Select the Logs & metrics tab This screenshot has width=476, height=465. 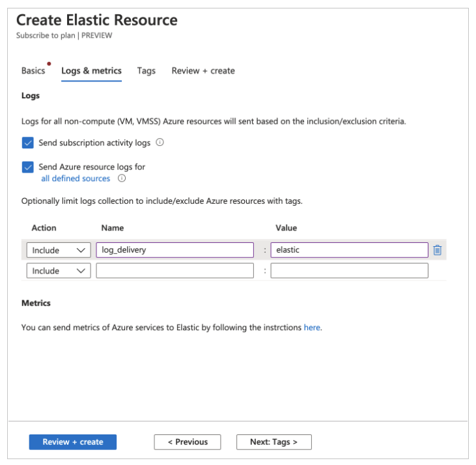(x=91, y=70)
